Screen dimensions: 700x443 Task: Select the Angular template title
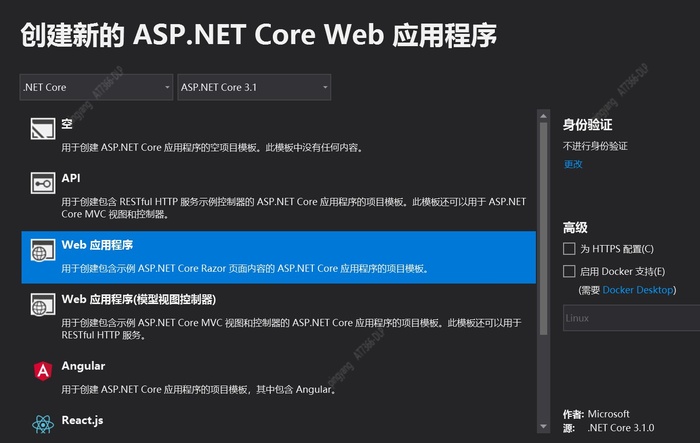point(83,366)
